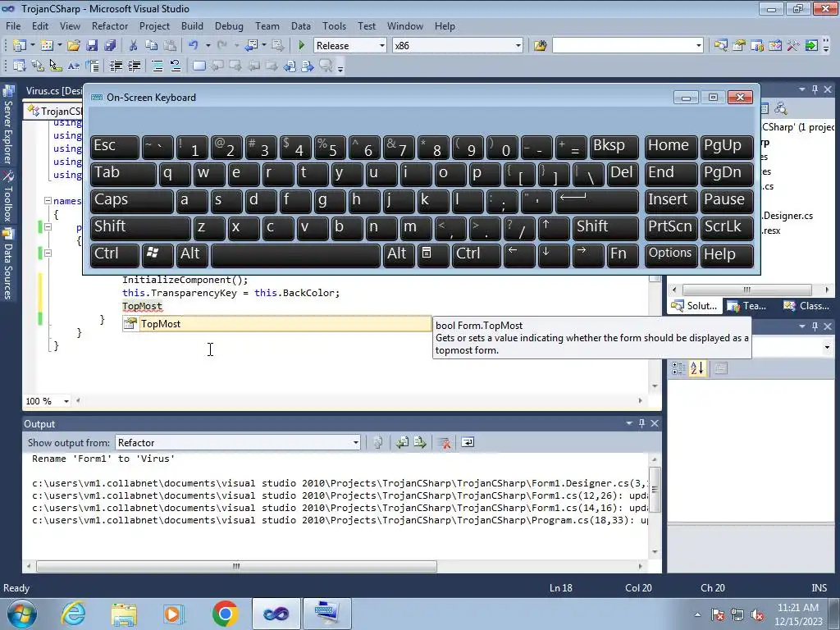Open the Tools menu
This screenshot has width=840, height=630.
[x=335, y=26]
